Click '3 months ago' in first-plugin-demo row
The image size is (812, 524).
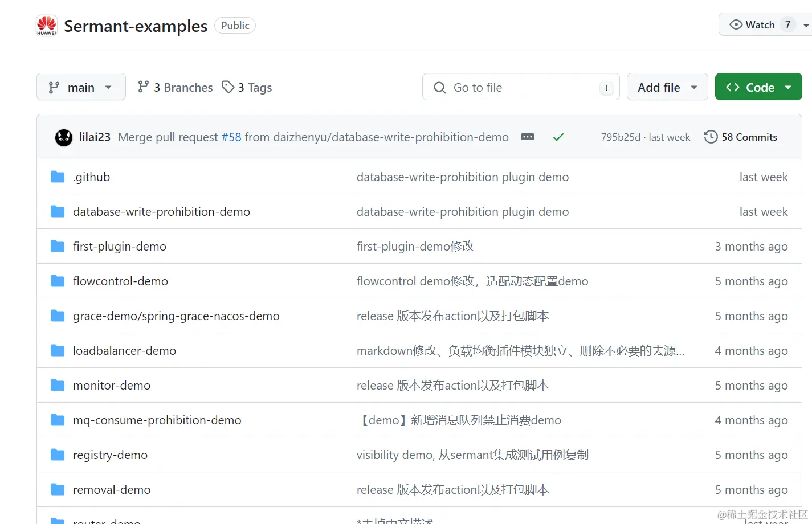[752, 247]
